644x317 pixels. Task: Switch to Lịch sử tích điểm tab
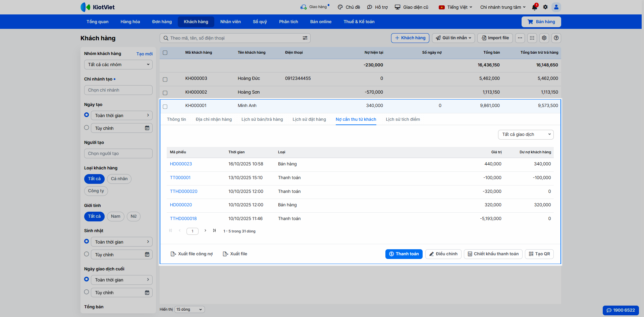pyautogui.click(x=402, y=119)
